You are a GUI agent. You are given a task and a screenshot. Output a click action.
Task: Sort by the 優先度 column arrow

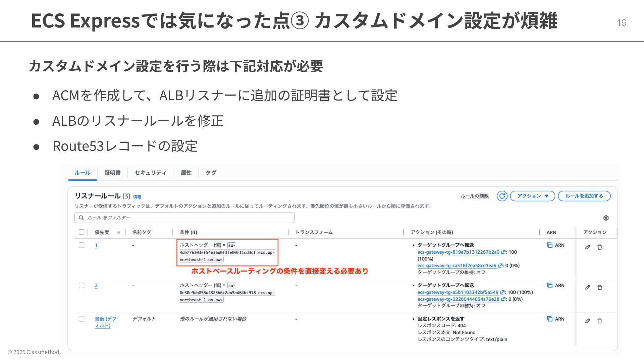(118, 232)
